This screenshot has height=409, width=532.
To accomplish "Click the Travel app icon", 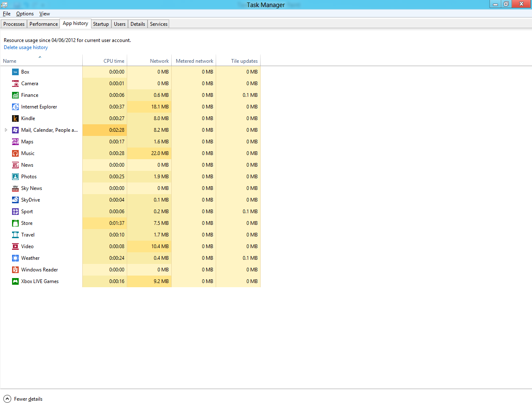I will (x=15, y=235).
